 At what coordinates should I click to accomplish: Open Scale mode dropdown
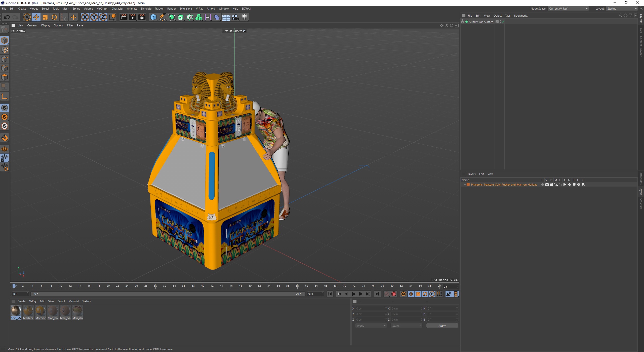tap(407, 326)
